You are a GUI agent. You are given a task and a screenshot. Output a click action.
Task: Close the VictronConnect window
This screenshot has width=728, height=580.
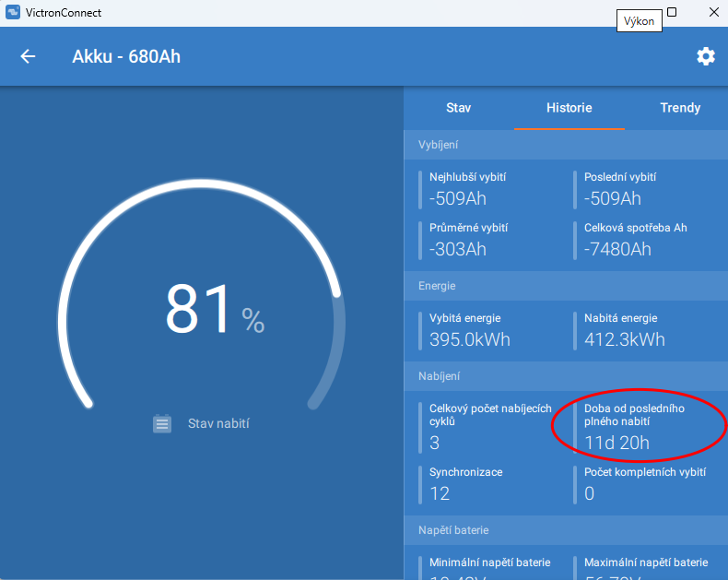tap(714, 12)
